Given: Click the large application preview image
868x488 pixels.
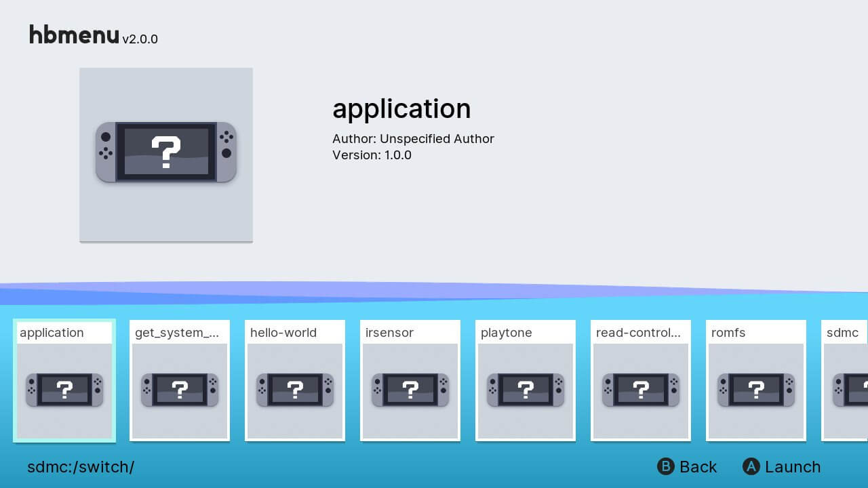Looking at the screenshot, I should 166,155.
